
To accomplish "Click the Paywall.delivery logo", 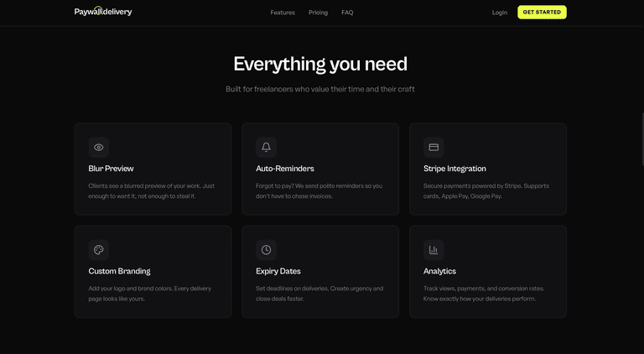I will pyautogui.click(x=103, y=12).
